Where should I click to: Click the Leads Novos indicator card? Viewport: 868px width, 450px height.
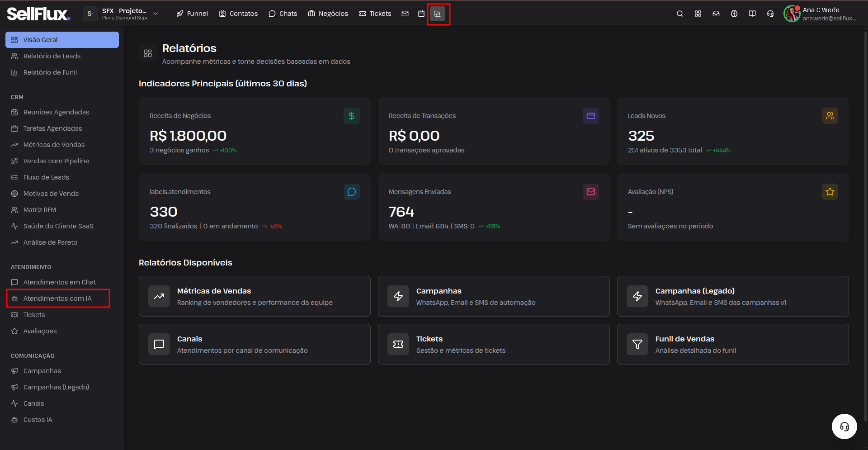(733, 131)
